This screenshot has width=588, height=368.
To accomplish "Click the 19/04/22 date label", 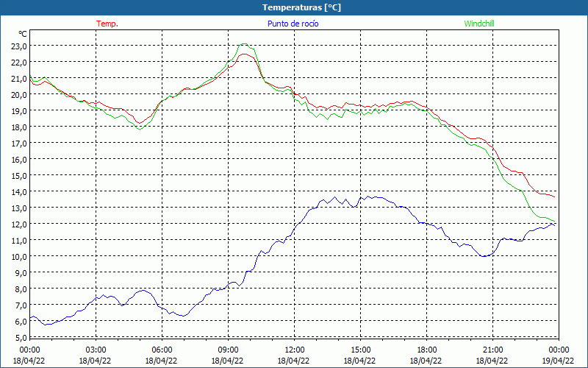I will (x=558, y=361).
